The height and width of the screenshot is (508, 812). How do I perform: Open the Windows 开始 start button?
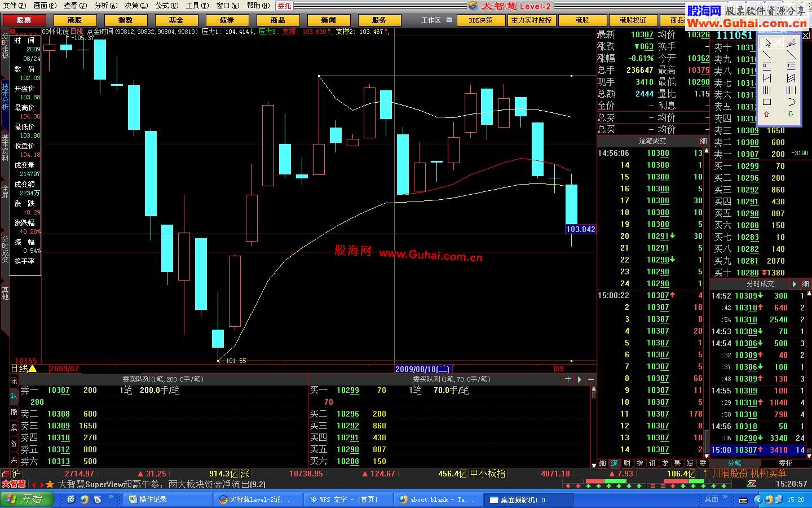pos(27,500)
